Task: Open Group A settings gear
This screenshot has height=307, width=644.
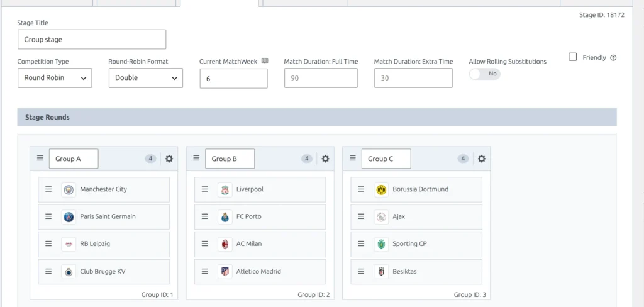Action: click(169, 159)
